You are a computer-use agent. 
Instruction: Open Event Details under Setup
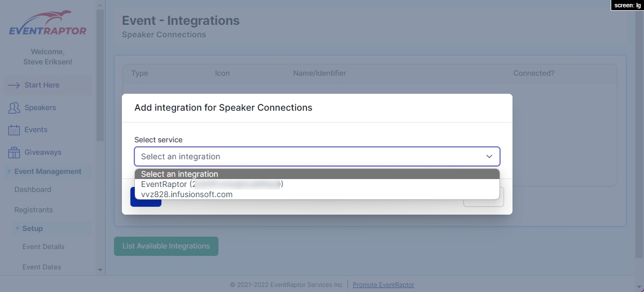click(x=43, y=247)
